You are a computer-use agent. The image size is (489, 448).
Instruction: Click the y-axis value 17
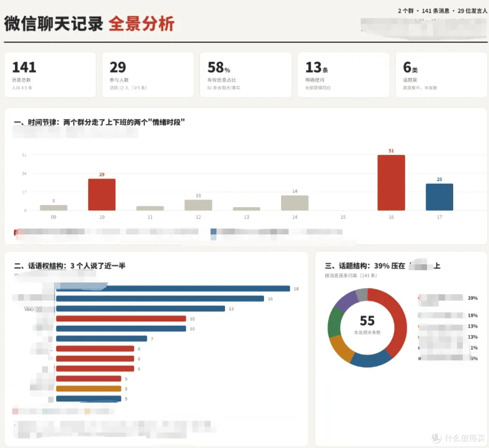tap(24, 192)
